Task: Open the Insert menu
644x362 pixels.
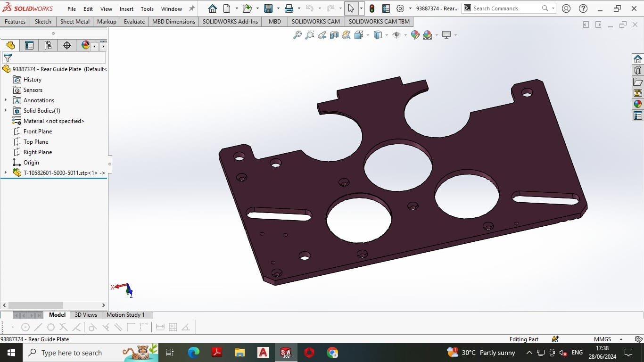Action: click(126, 9)
